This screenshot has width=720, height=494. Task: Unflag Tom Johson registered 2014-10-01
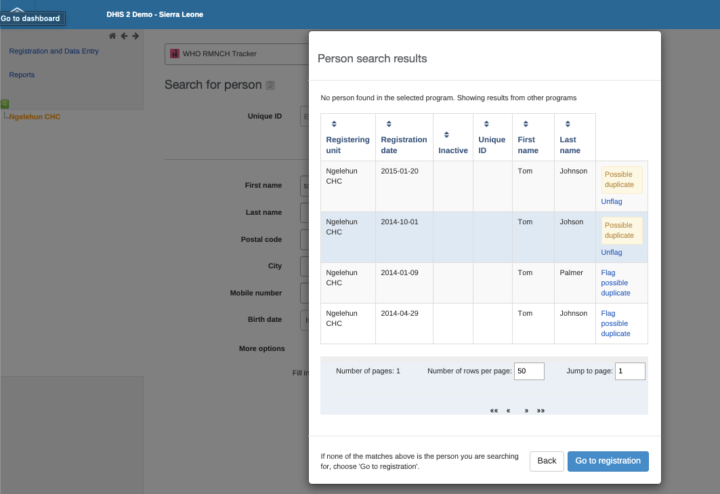coord(611,252)
